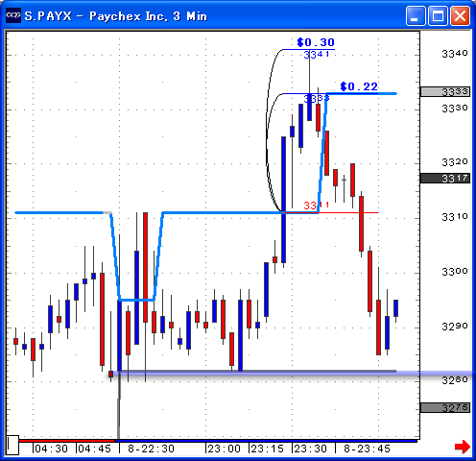The width and height of the screenshot is (476, 461).
Task: Click the 3330 price scale label
Action: tap(455, 109)
